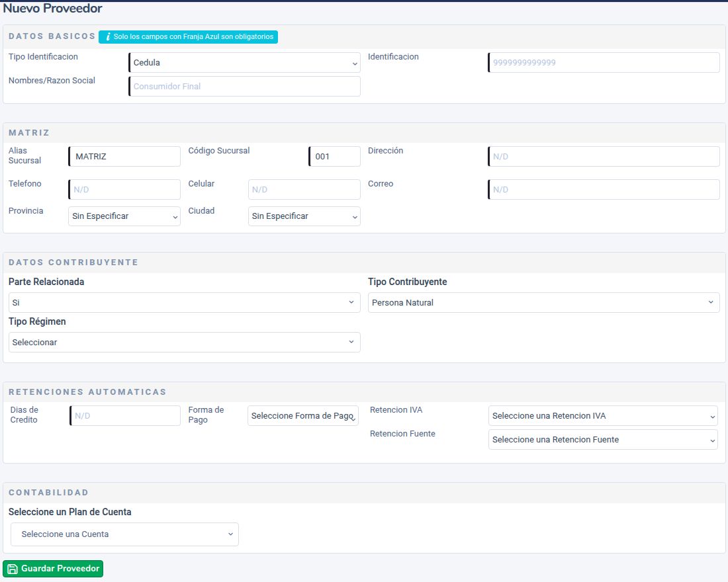This screenshot has height=582, width=728.
Task: Click the 'Seleccione un Plan de Cuenta' label
Action: (69, 512)
